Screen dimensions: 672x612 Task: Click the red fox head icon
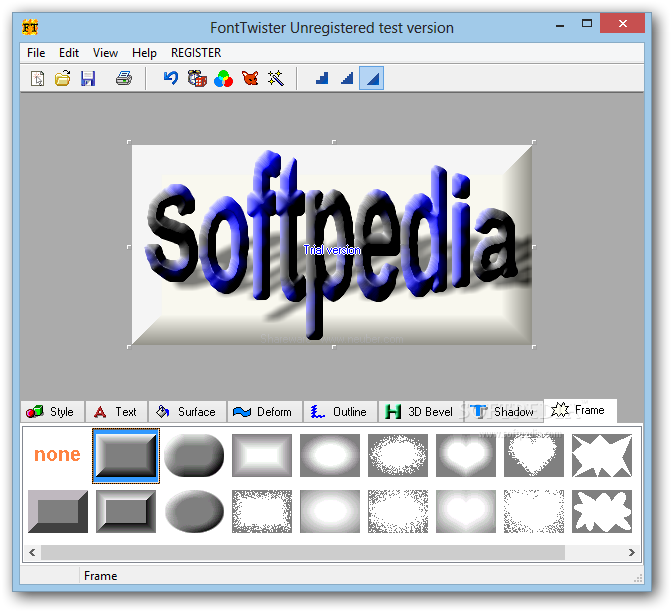coord(250,78)
